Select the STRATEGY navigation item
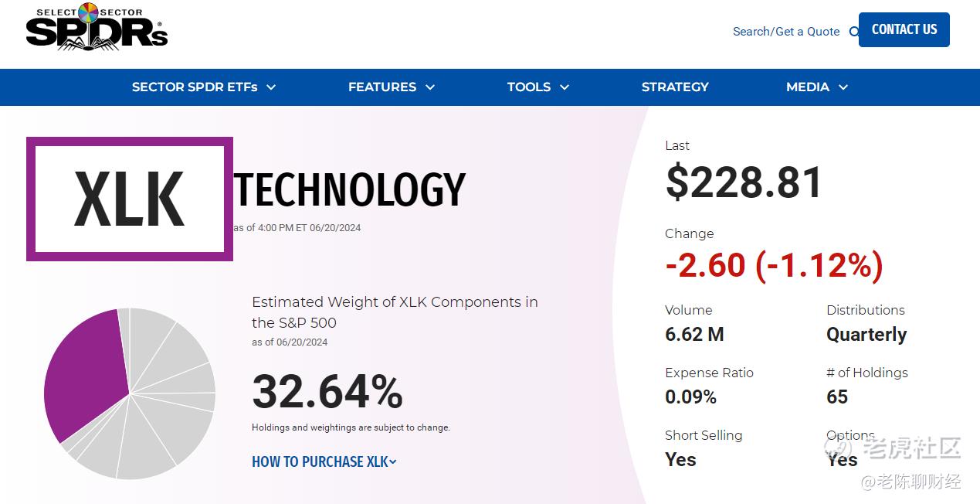This screenshot has width=980, height=504. [674, 87]
